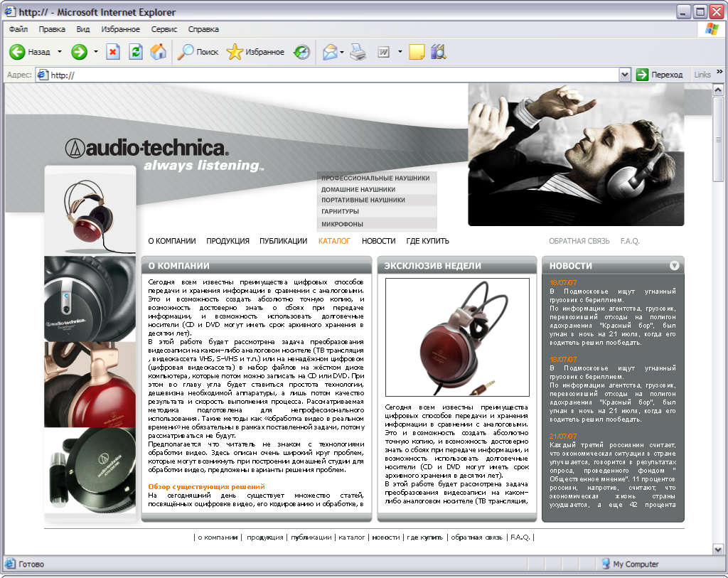728x578 pixels.
Task: Click Обзор существующих решений orange heading
Action: coord(207,486)
